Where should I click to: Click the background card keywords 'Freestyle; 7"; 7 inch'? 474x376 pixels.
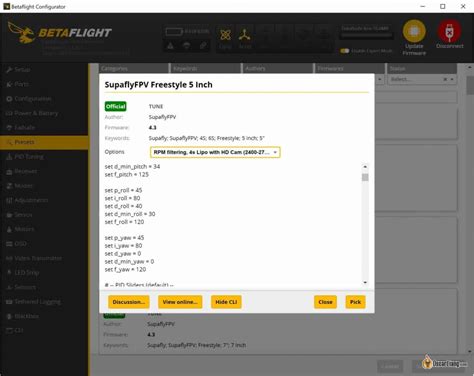coord(222,345)
